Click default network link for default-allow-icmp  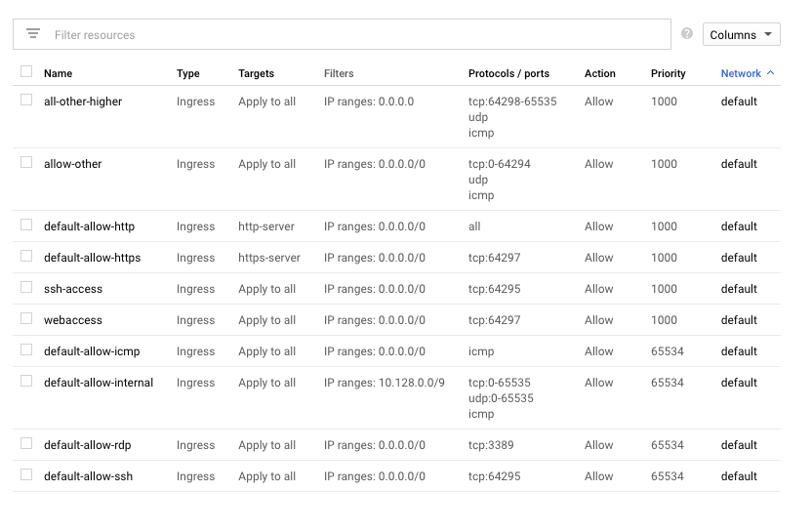click(739, 351)
